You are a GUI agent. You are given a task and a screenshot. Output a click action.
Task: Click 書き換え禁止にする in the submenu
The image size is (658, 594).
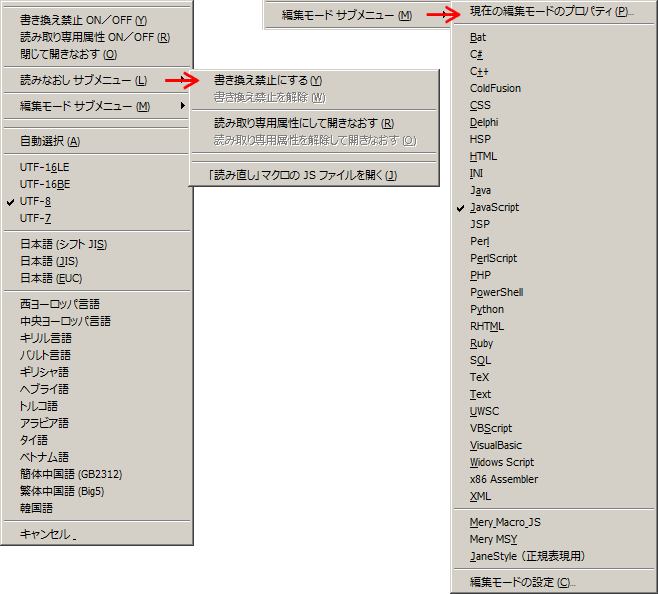[x=268, y=80]
